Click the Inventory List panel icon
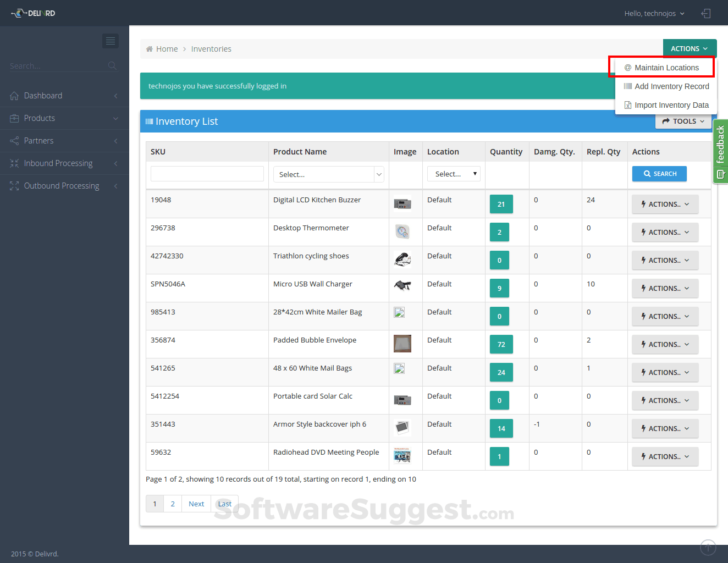This screenshot has height=563, width=728. tap(148, 122)
